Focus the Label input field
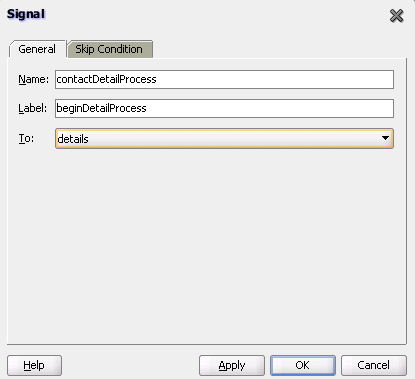This screenshot has width=415, height=379. click(224, 108)
